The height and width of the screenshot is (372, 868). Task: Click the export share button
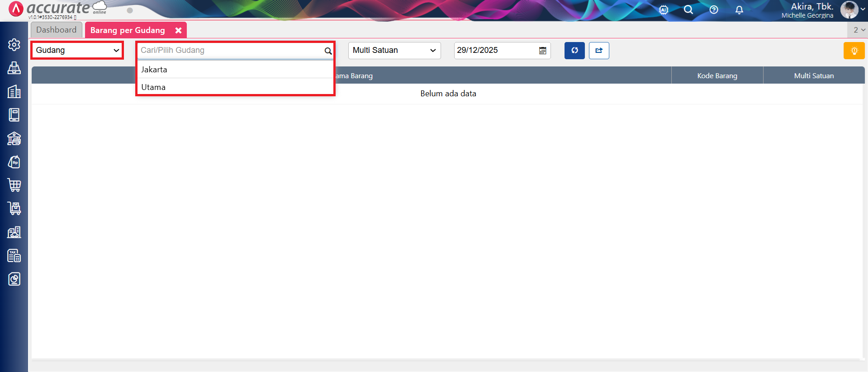point(599,51)
